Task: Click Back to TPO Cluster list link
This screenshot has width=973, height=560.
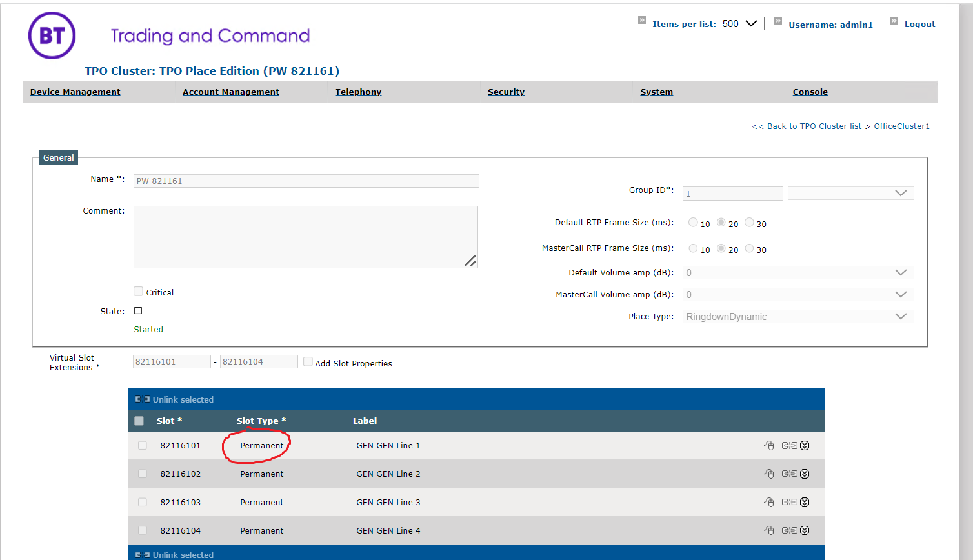Action: tap(807, 126)
